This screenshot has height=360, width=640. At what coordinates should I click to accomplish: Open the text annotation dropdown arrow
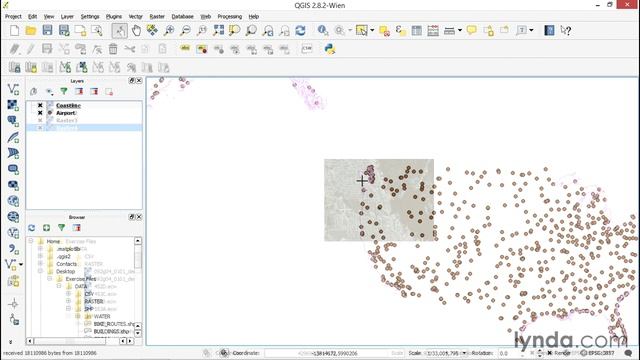point(531,30)
